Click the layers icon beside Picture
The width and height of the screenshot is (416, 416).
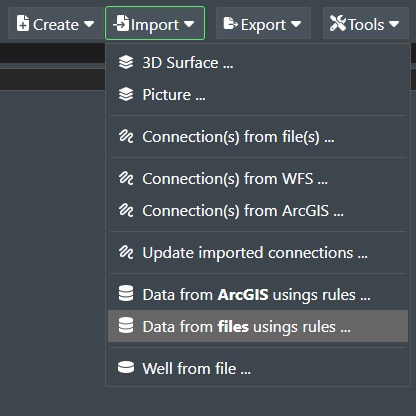pos(126,94)
